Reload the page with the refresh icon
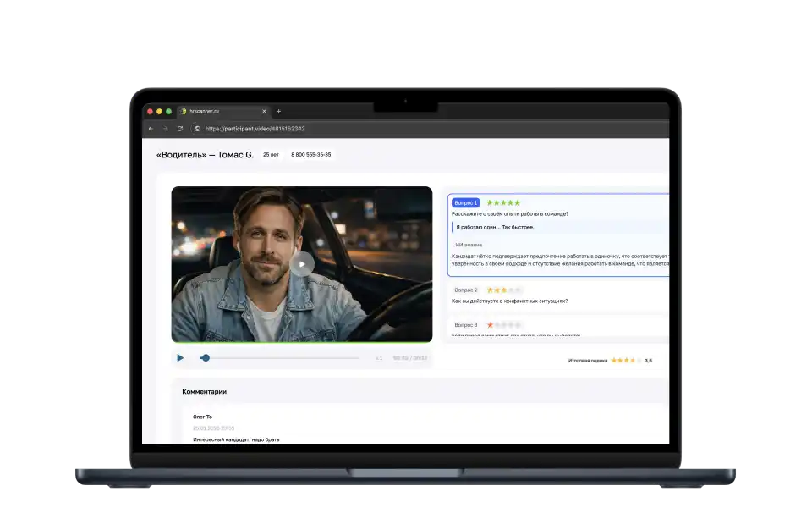 pos(179,129)
